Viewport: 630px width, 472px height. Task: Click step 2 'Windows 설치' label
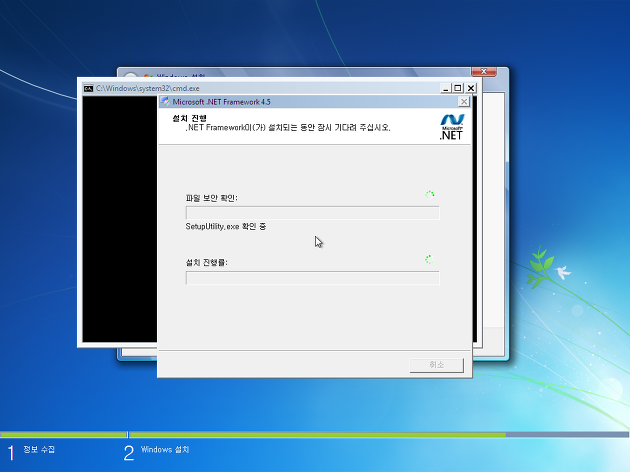click(165, 450)
